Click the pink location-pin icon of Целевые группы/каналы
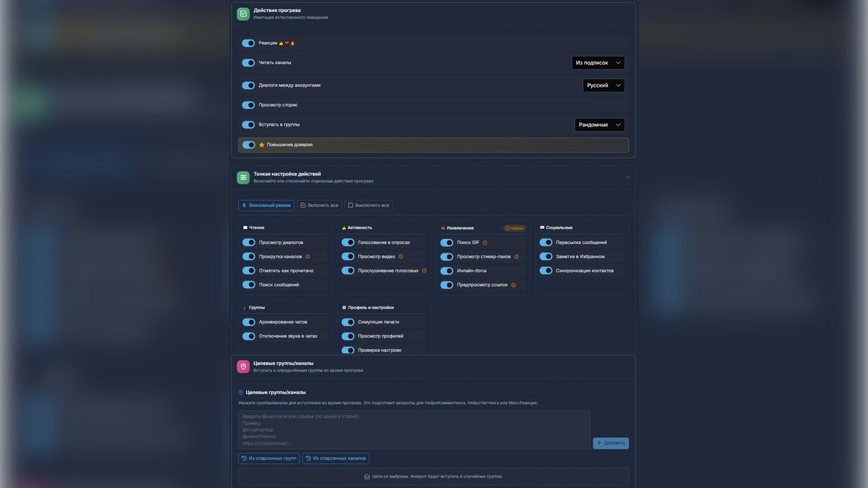The image size is (868, 488). 243,367
